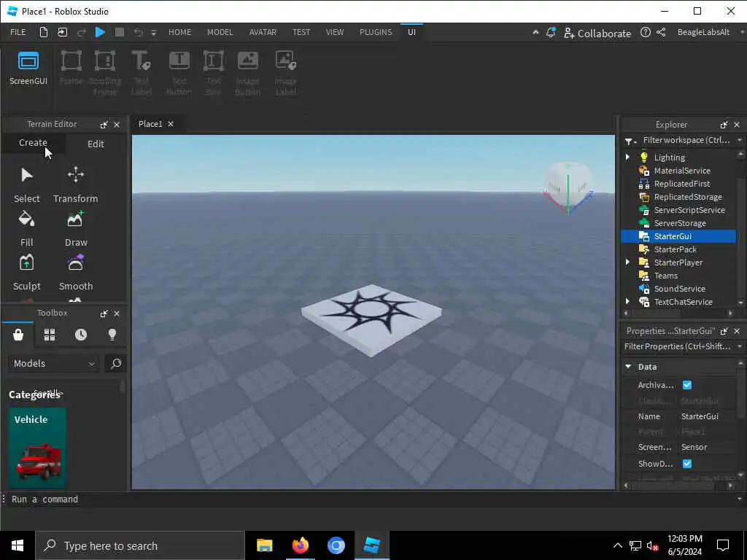Insert a ScreenGUI from the ribbon
The width and height of the screenshot is (747, 560).
point(28,68)
